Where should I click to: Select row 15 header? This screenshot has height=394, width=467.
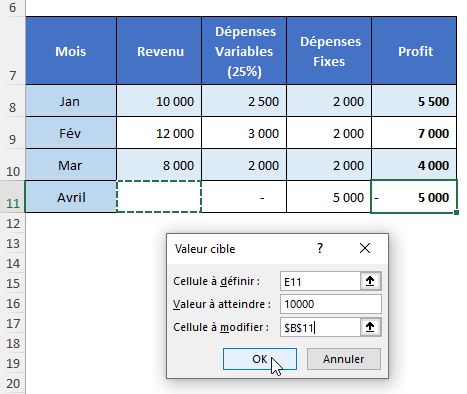click(12, 283)
